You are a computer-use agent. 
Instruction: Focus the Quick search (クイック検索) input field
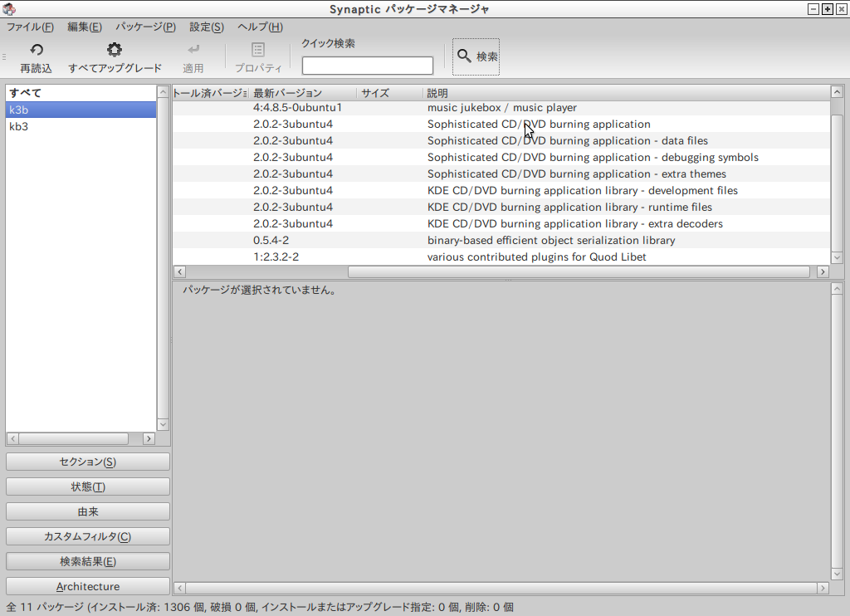(368, 66)
